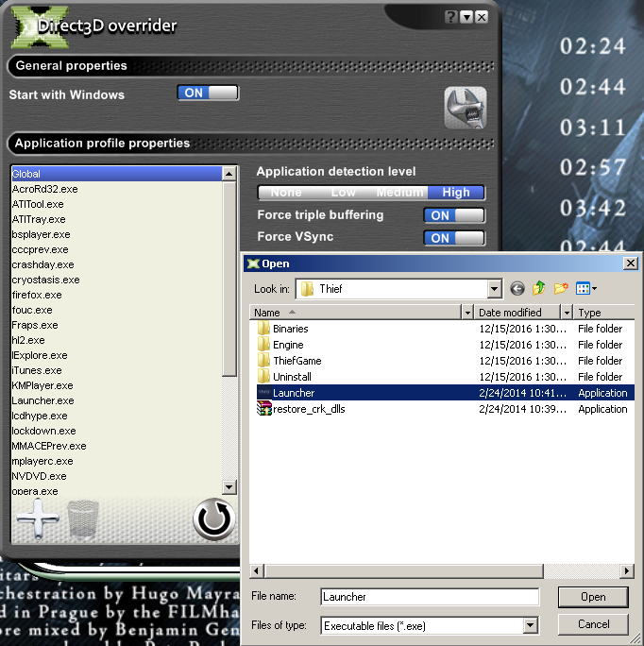Set detection level to Low
The height and width of the screenshot is (646, 644).
tap(343, 193)
